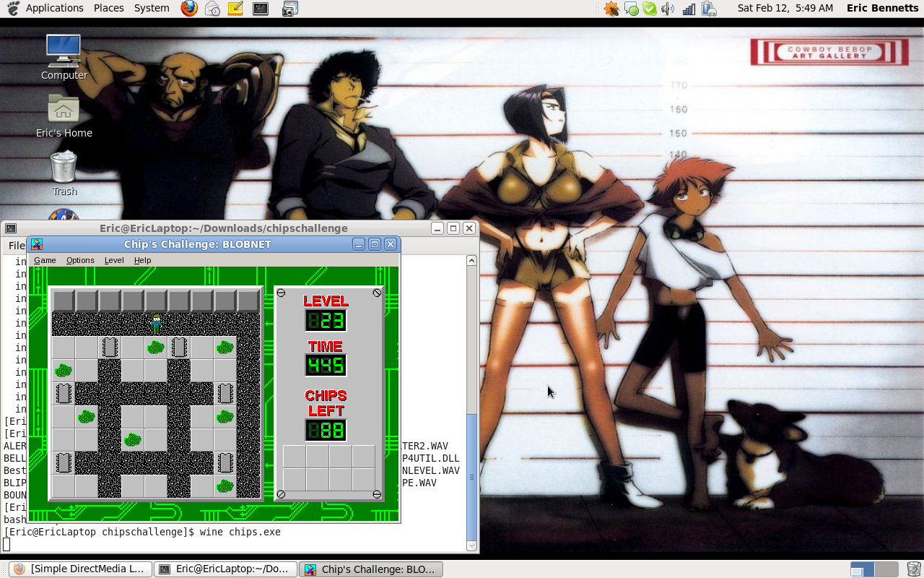
Task: Expand the Places menu
Action: point(108,8)
